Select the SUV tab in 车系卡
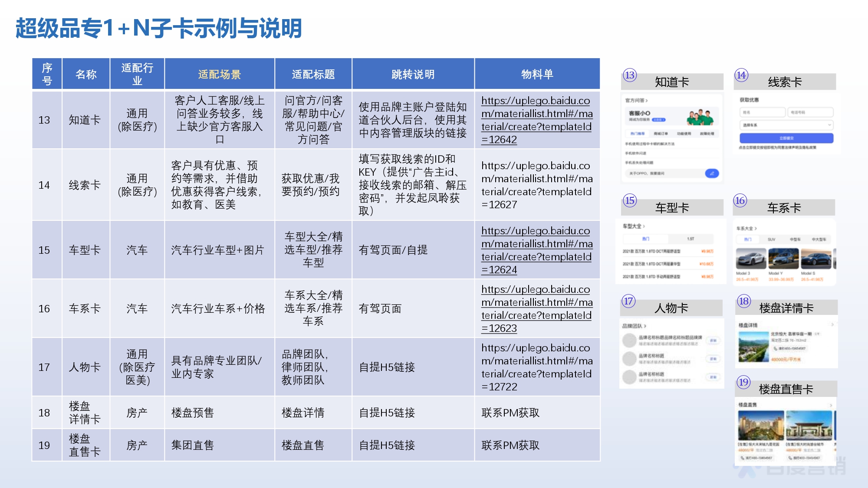Viewport: 868px width, 488px height. tap(771, 239)
